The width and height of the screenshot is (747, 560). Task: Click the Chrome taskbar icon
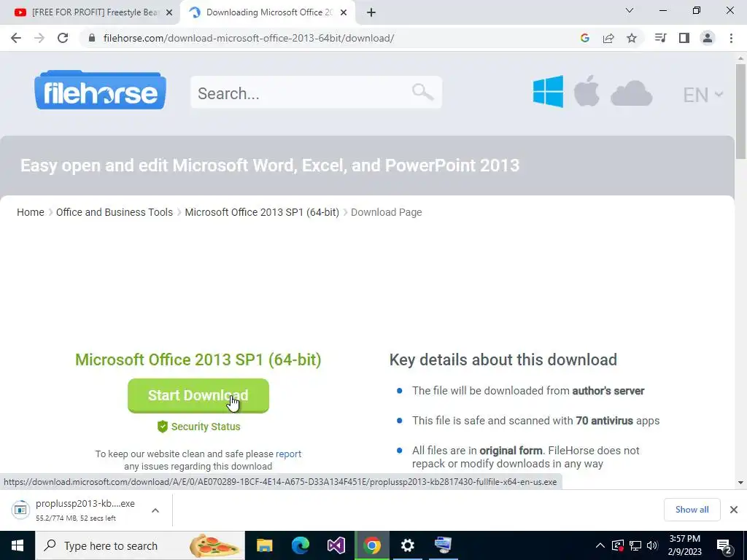point(371,545)
